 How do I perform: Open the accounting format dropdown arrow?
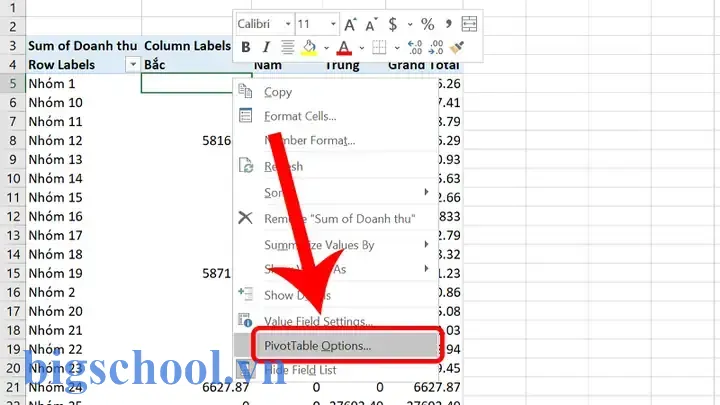pos(410,24)
